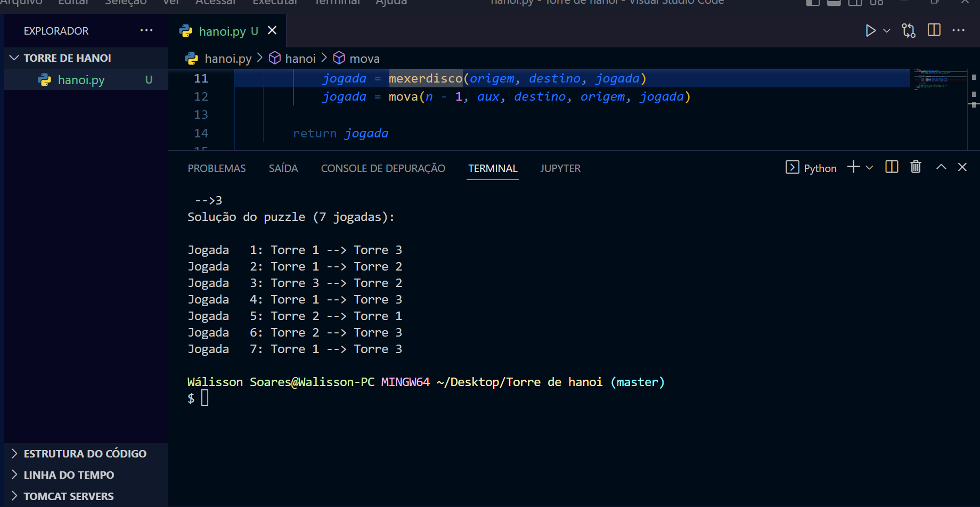Split the editor to the right
This screenshot has height=507, width=980.
[934, 30]
